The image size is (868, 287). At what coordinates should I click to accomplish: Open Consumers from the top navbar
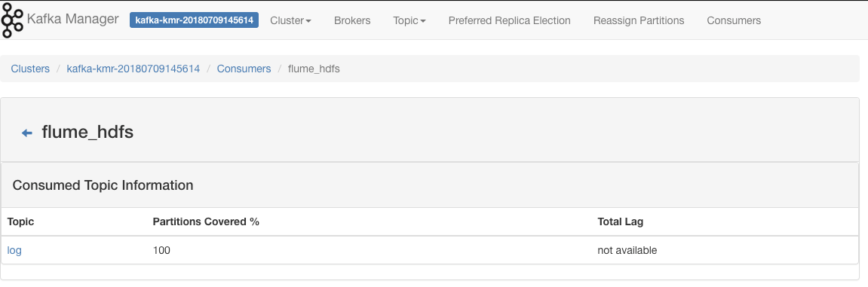734,20
